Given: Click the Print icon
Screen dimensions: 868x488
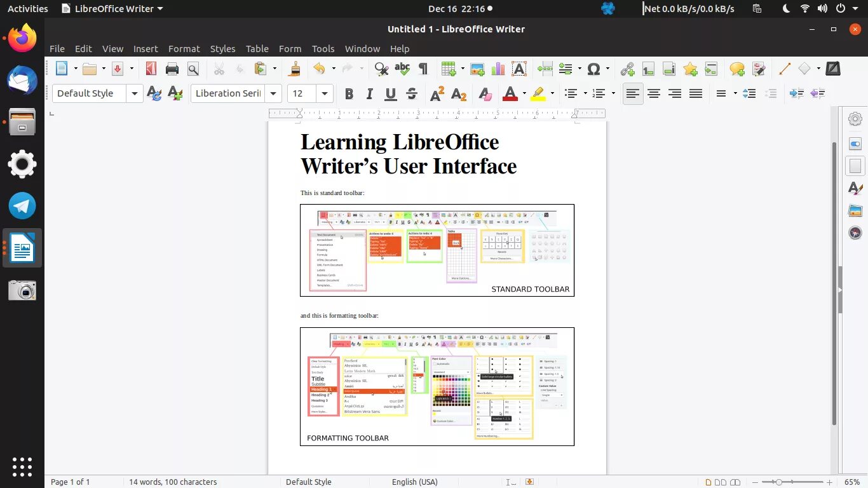Looking at the screenshot, I should 172,69.
